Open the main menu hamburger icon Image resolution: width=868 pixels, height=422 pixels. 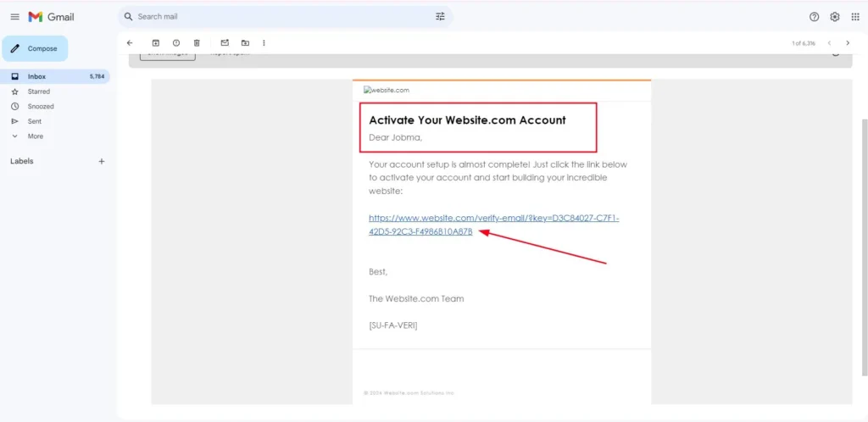[15, 17]
